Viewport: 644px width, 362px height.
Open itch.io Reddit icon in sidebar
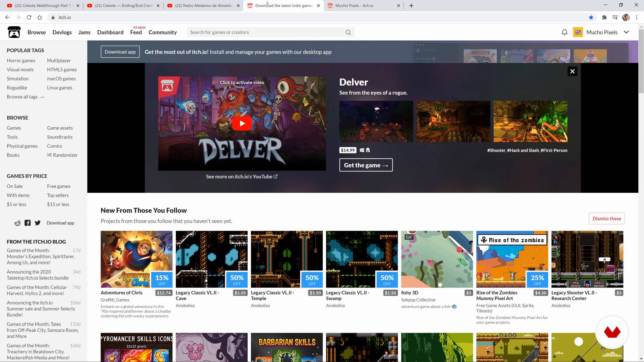tap(17, 223)
